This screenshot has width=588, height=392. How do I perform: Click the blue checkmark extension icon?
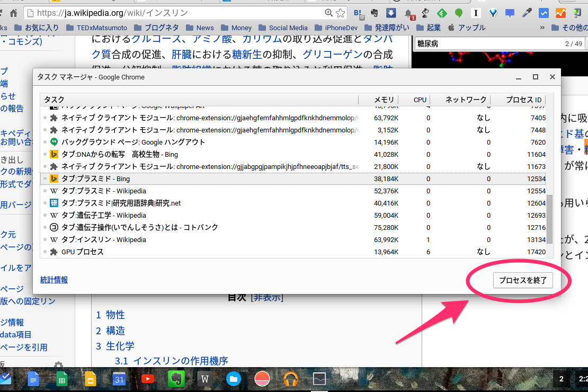(544, 13)
